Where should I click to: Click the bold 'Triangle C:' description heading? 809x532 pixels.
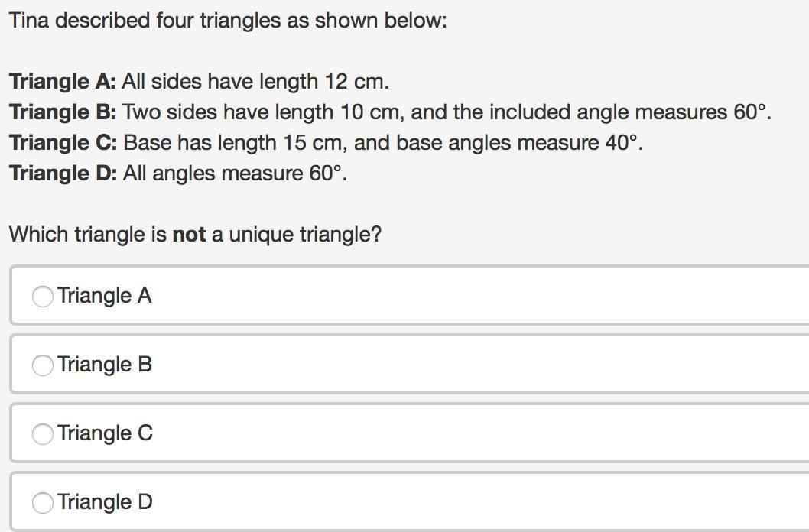pos(63,143)
